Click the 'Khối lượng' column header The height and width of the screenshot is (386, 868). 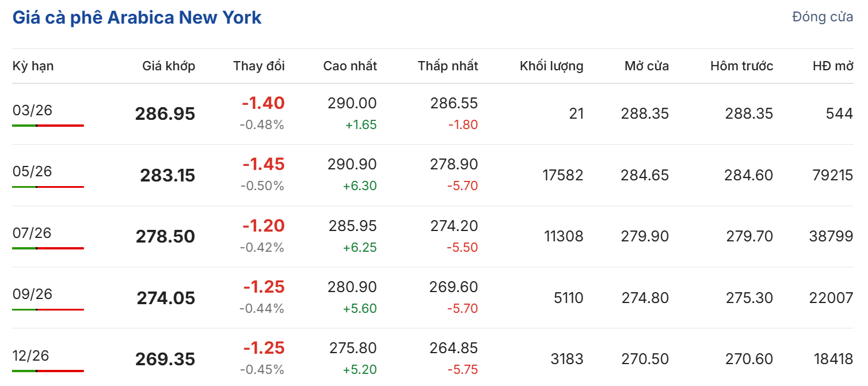point(551,66)
